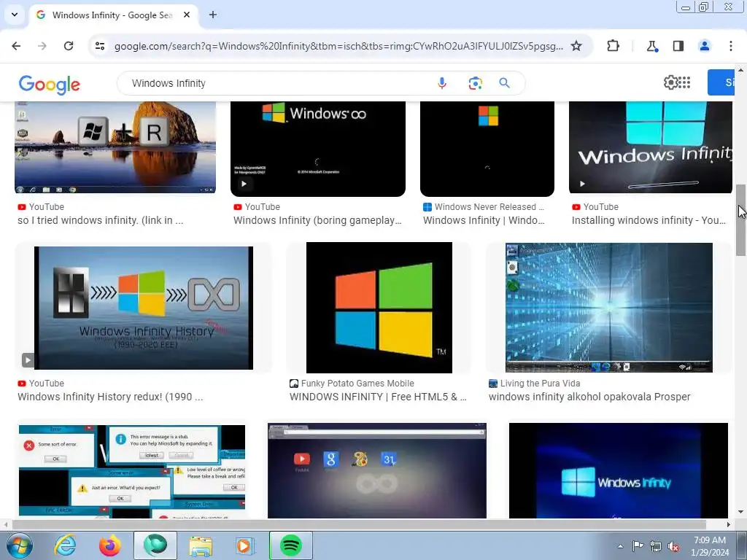View site information icon in address bar

100,46
